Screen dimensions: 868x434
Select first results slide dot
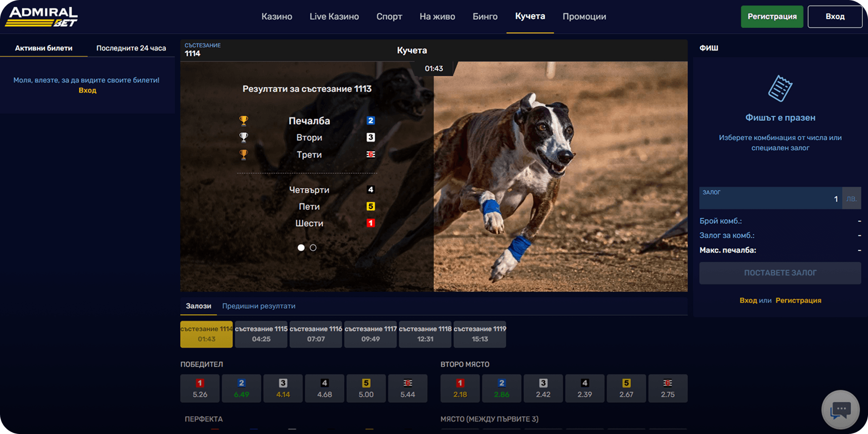301,248
